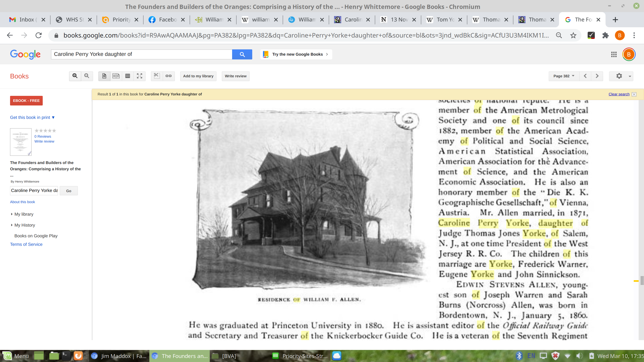Open the browser zoom magnifier icon
The image size is (644, 362).
pos(559,36)
